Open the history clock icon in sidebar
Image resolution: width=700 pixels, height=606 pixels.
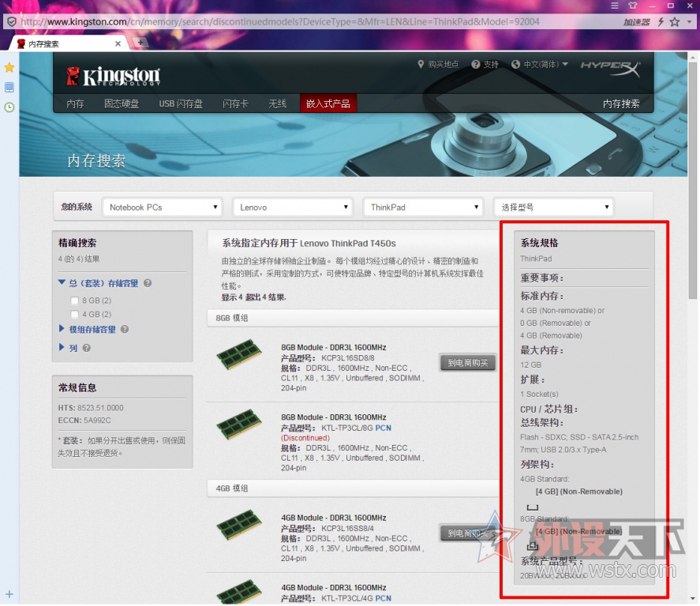9,107
